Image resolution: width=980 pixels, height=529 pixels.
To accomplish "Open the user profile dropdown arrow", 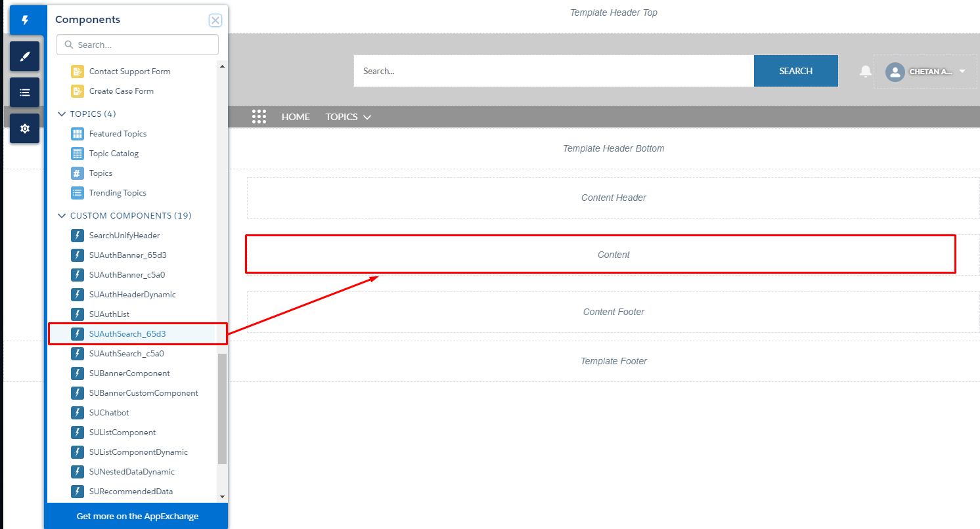I will pos(962,71).
